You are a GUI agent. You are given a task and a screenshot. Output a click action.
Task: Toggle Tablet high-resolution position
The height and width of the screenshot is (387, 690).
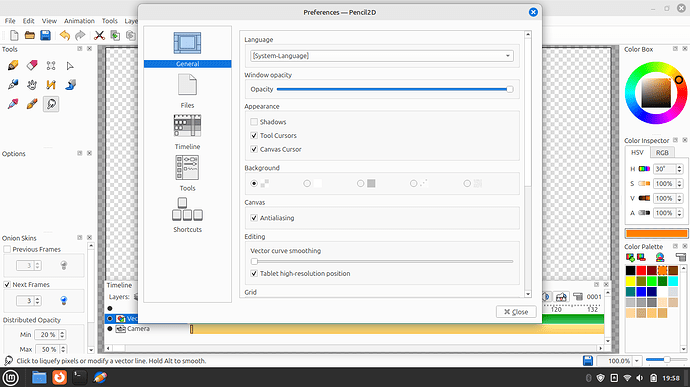click(254, 273)
